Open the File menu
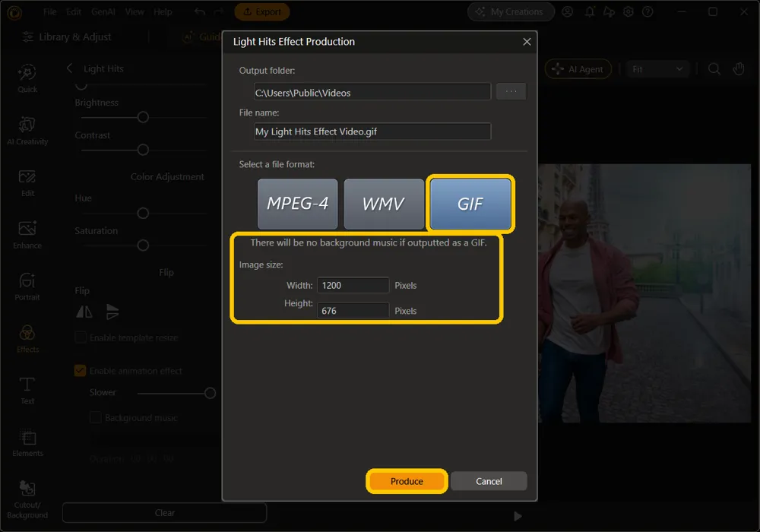 [49, 11]
